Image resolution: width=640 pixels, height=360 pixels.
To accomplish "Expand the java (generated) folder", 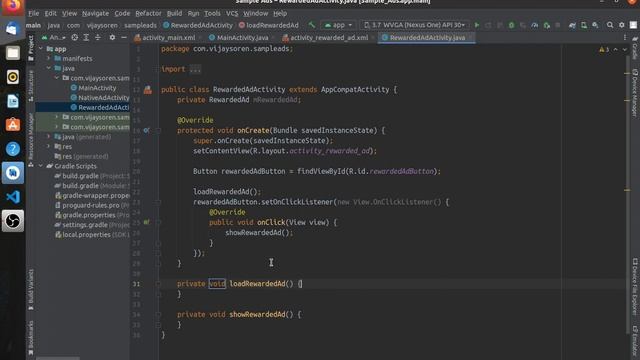I will pos(49,137).
